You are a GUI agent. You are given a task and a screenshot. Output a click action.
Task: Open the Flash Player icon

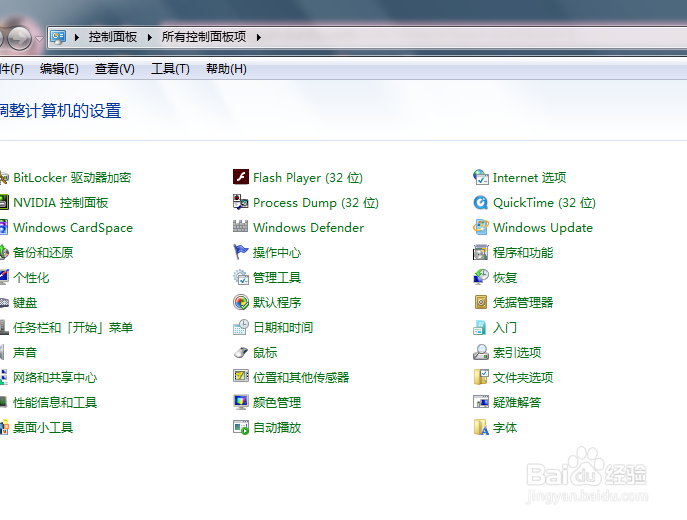pyautogui.click(x=241, y=177)
